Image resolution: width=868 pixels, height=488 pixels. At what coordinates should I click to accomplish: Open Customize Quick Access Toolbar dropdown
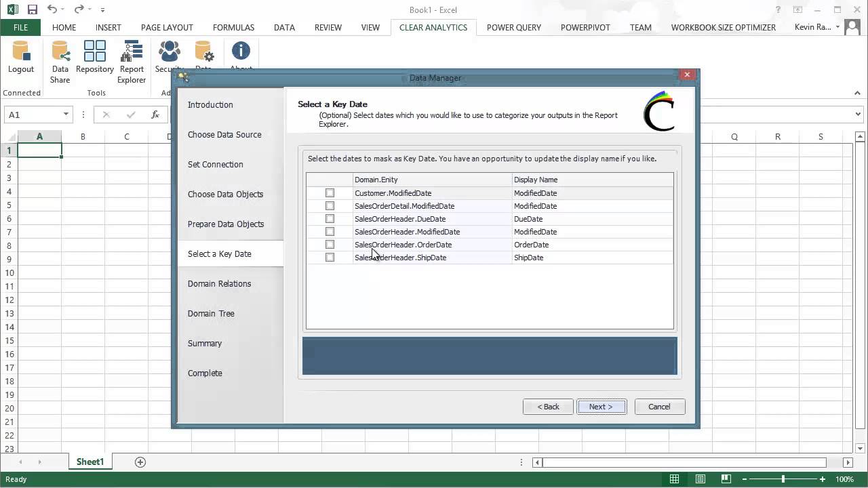pyautogui.click(x=102, y=10)
